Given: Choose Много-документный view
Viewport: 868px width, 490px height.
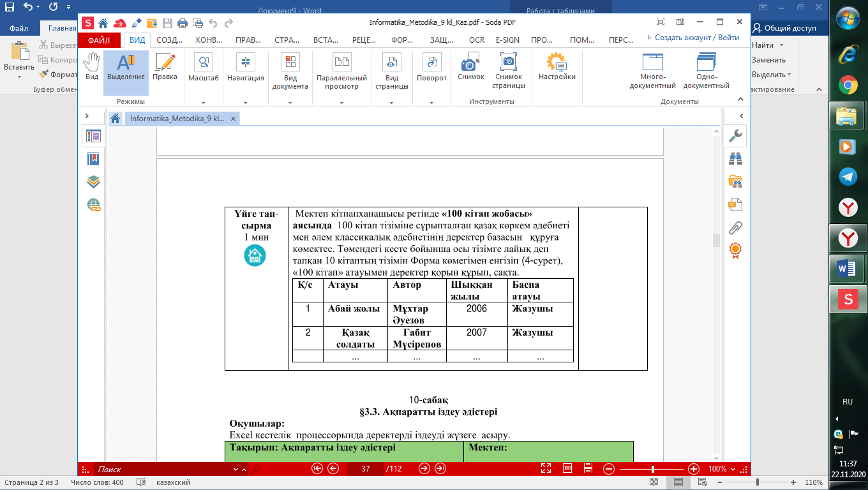Looking at the screenshot, I should point(653,71).
